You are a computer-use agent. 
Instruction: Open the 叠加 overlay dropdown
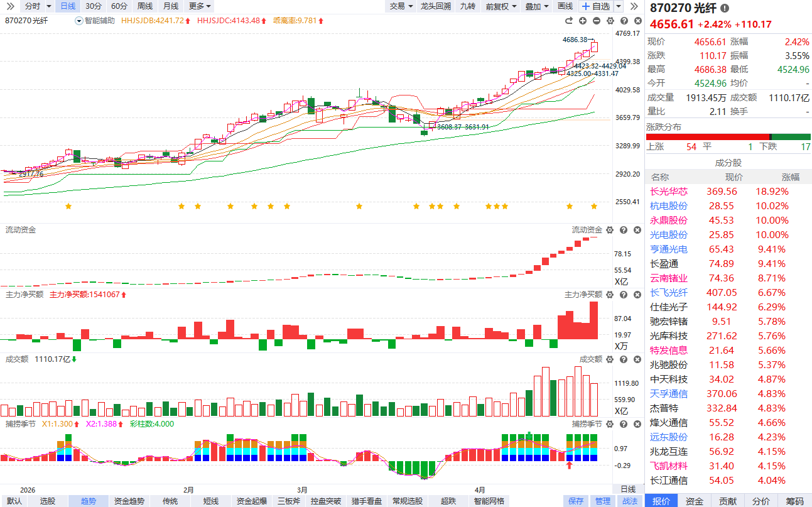coord(537,6)
